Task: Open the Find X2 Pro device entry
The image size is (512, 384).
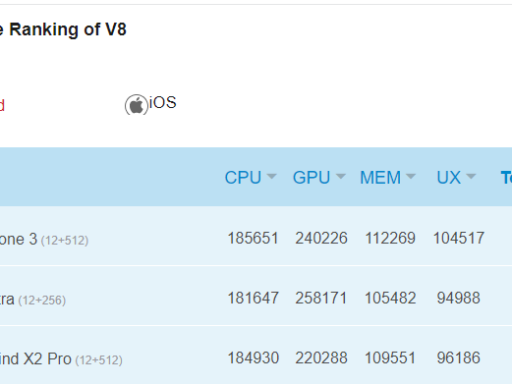Action: (x=61, y=359)
